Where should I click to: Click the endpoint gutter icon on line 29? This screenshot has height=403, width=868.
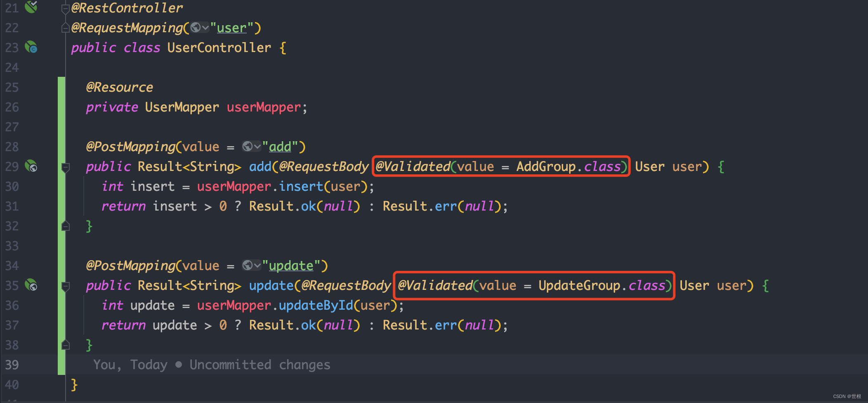click(31, 166)
